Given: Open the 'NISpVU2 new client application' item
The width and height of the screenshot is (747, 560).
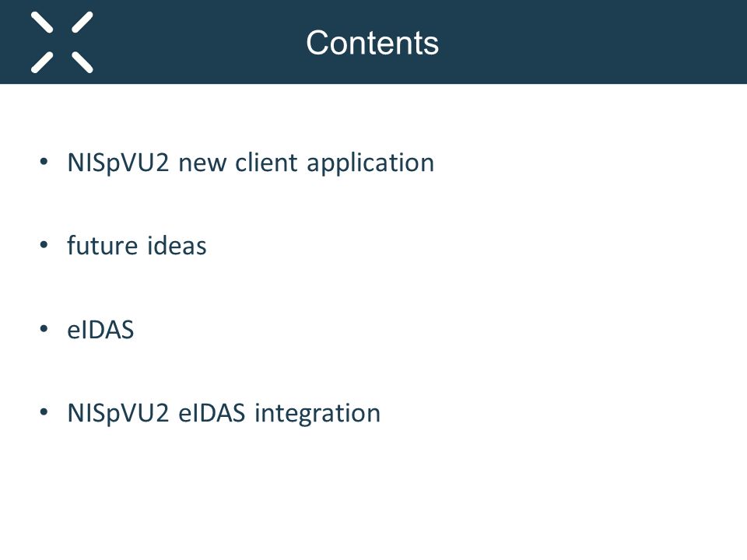Looking at the screenshot, I should pyautogui.click(x=251, y=164).
